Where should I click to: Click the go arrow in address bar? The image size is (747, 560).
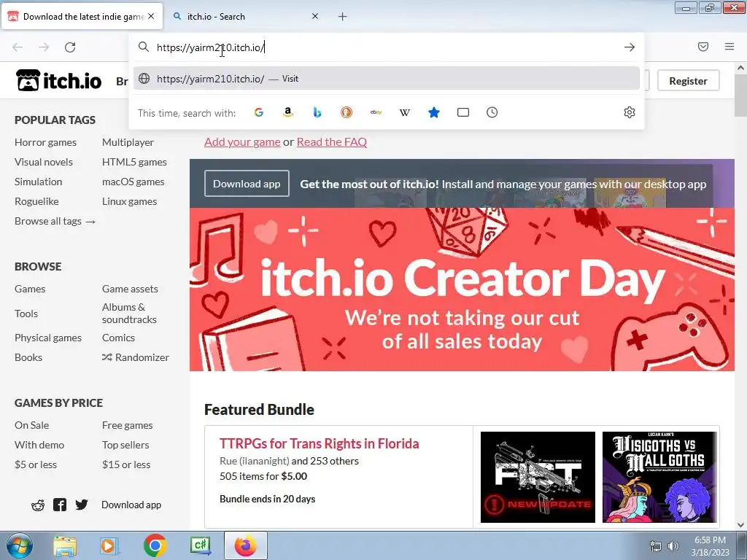(630, 47)
